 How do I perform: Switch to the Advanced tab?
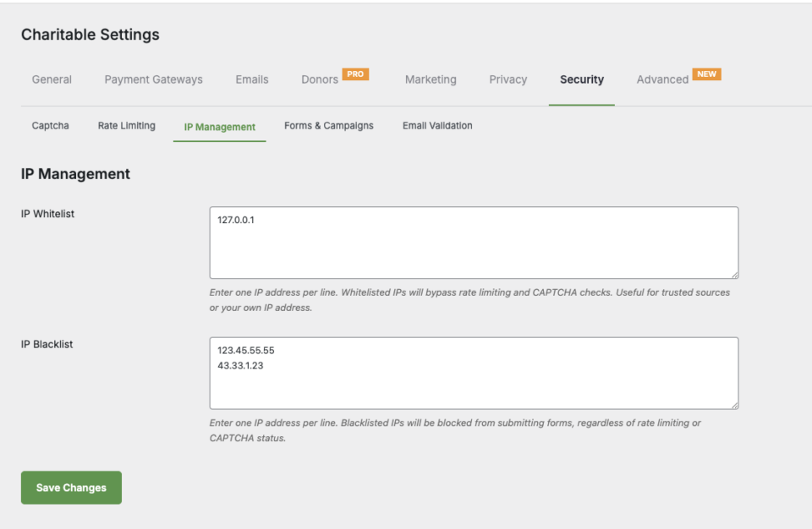tap(662, 79)
